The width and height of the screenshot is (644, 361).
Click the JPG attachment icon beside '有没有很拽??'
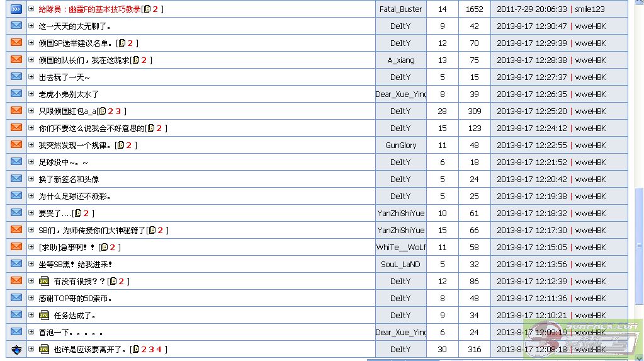(44, 281)
